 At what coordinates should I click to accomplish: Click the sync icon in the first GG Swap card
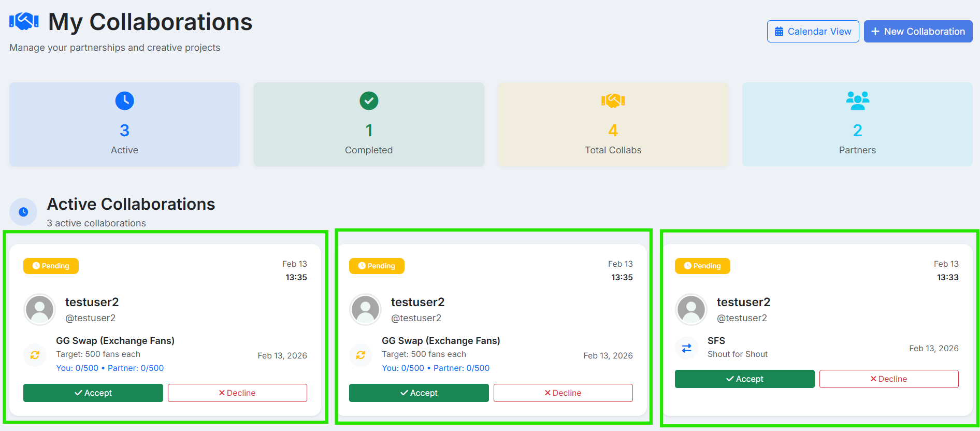(x=35, y=355)
